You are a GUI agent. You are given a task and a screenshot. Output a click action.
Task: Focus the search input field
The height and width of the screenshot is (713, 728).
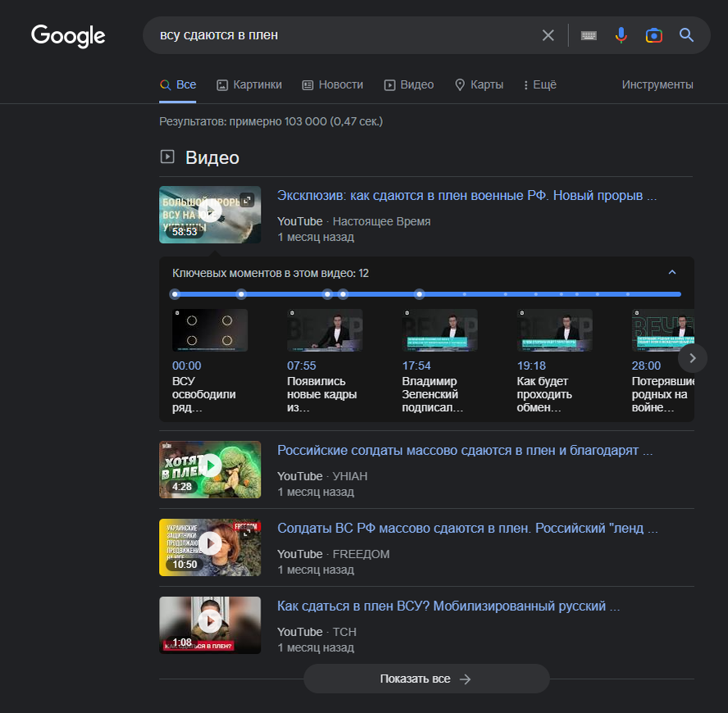click(x=346, y=35)
